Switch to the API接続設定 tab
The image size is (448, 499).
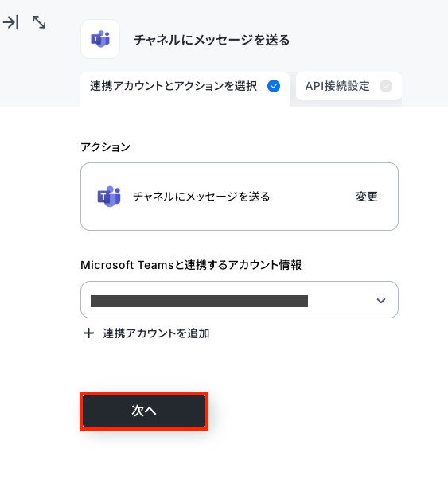tap(349, 86)
